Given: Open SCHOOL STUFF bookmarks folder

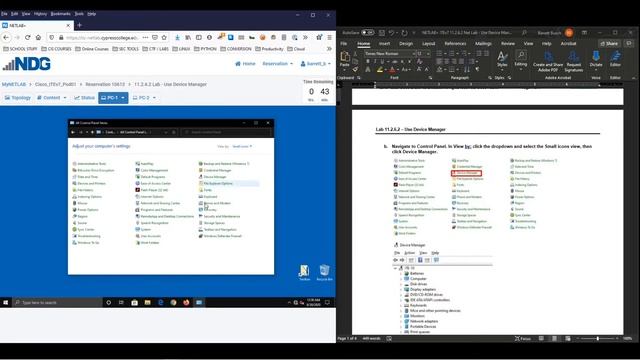Looking at the screenshot, I should click(20, 49).
